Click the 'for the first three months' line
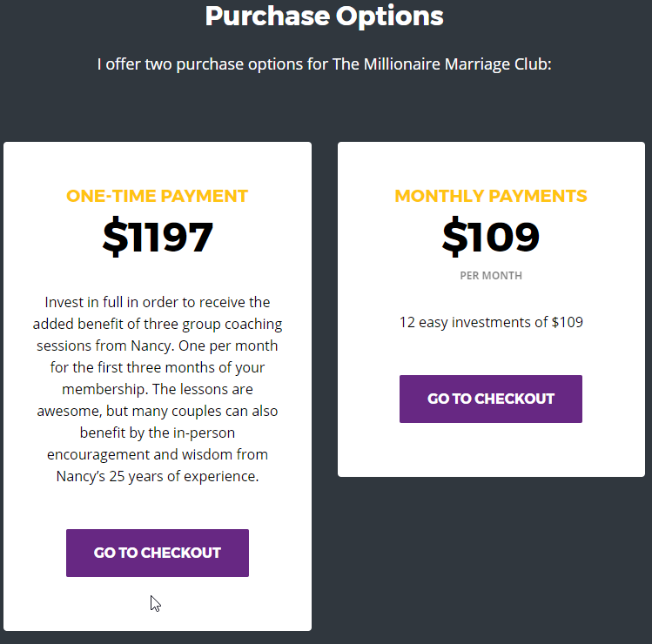Viewport: 652px width, 644px height. [158, 367]
